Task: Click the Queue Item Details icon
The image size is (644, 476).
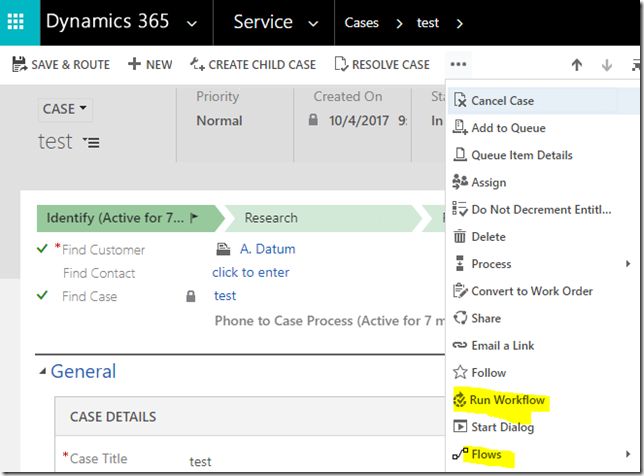Action: pyautogui.click(x=460, y=155)
